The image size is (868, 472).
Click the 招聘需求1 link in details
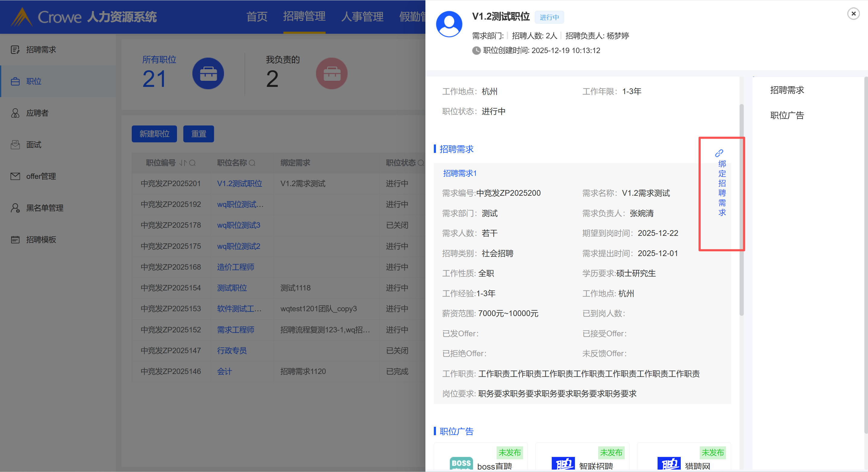coord(459,173)
